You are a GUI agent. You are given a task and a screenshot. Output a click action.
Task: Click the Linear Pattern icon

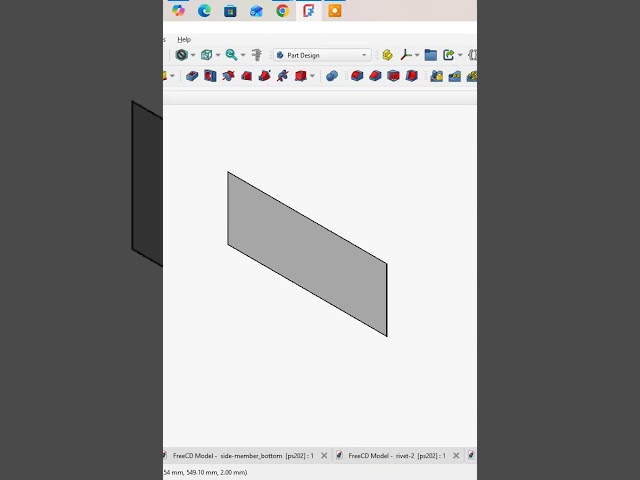pyautogui.click(x=454, y=76)
